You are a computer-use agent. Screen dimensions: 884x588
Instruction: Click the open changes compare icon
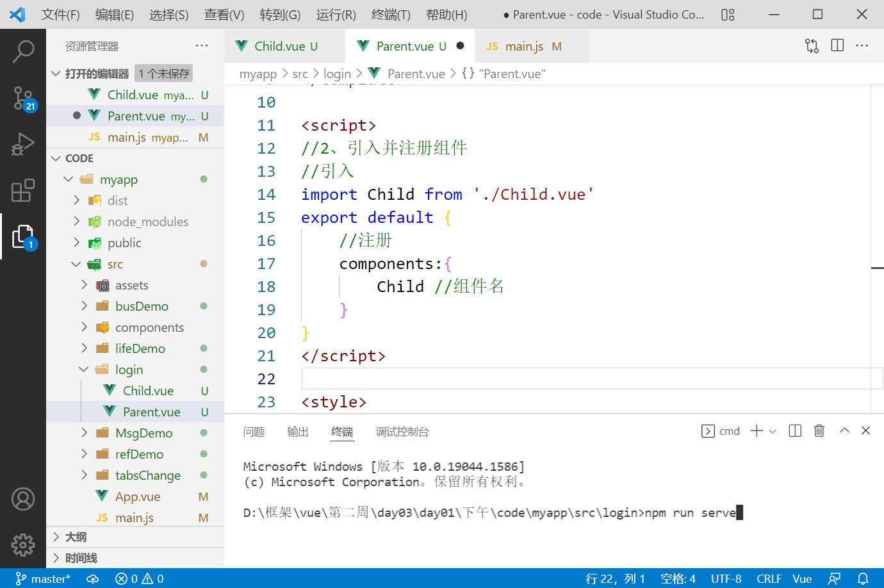click(812, 45)
